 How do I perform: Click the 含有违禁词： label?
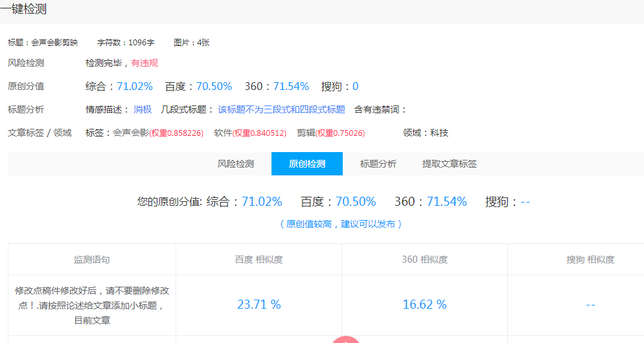pyautogui.click(x=381, y=109)
